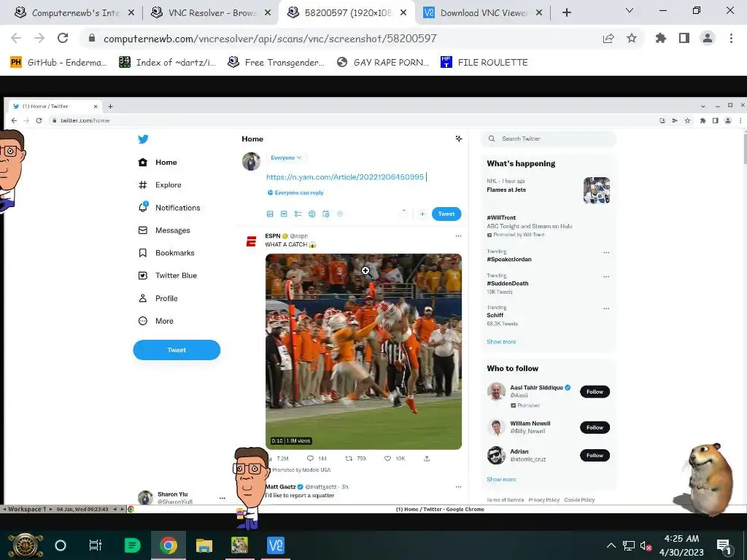Open Explore hashtag in sidebar
747x560 pixels.
[160, 184]
